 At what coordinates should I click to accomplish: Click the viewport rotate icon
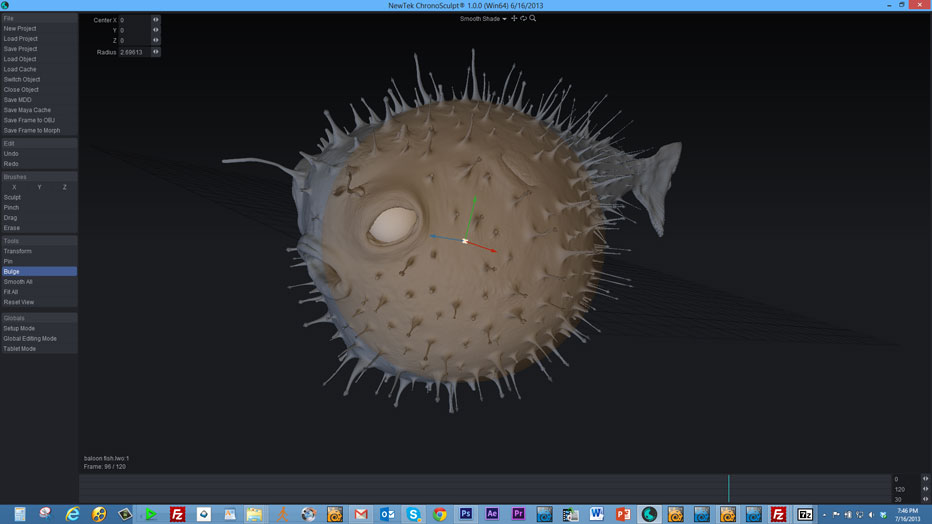524,18
